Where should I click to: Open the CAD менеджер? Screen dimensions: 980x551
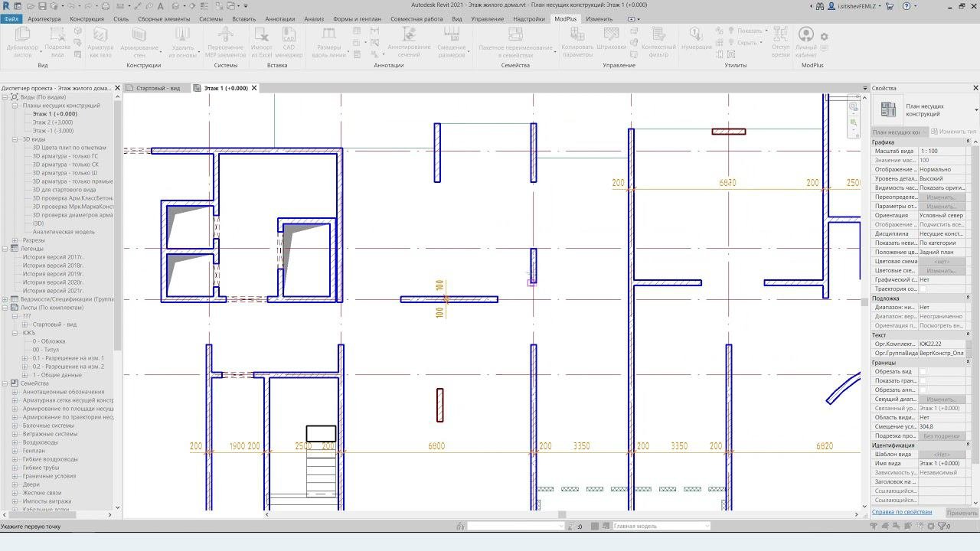click(x=289, y=41)
